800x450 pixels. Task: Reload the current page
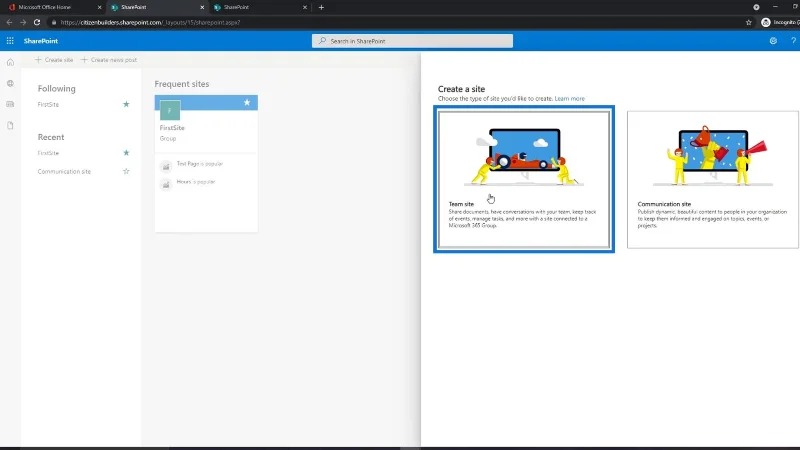pos(37,22)
